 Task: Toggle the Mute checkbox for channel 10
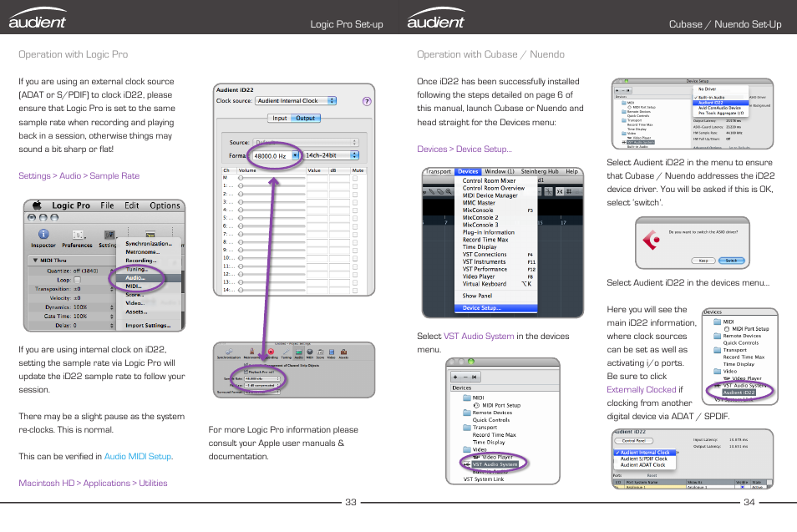[355, 258]
